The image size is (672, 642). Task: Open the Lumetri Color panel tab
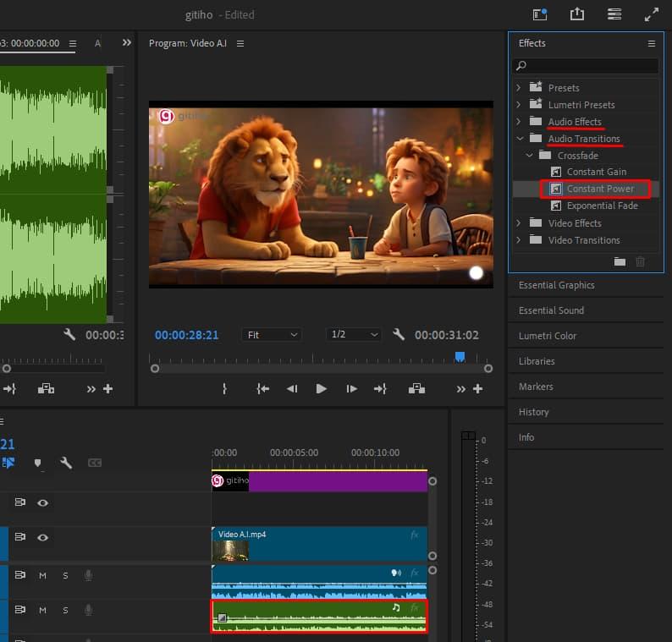coord(547,336)
